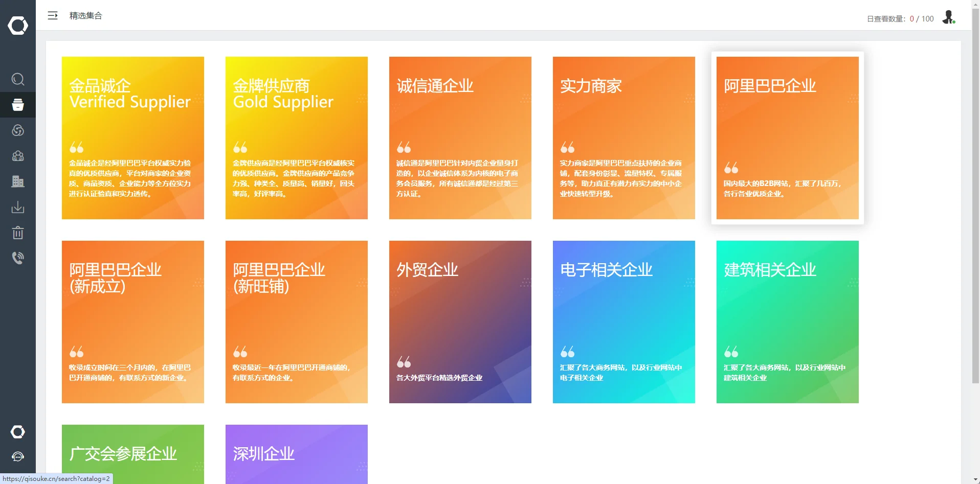The width and height of the screenshot is (980, 484).
Task: Open the 阿里巴巴企业(新成立) card
Action: click(x=133, y=322)
